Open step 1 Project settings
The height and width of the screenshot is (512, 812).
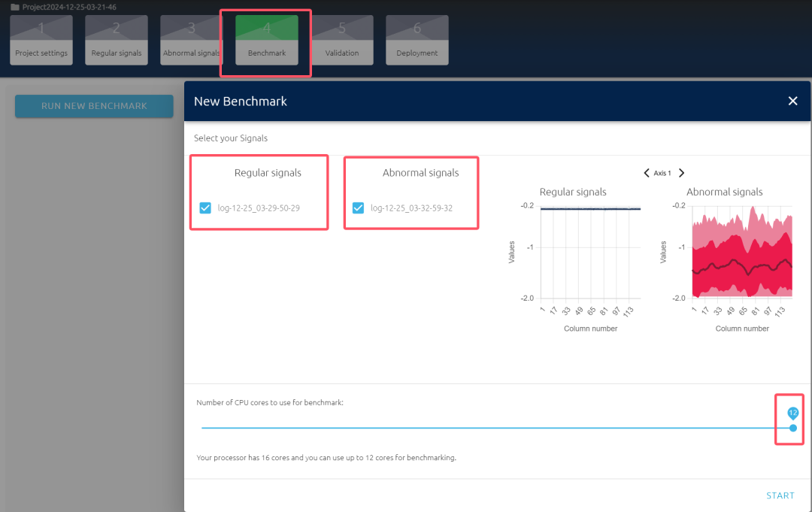coord(41,41)
